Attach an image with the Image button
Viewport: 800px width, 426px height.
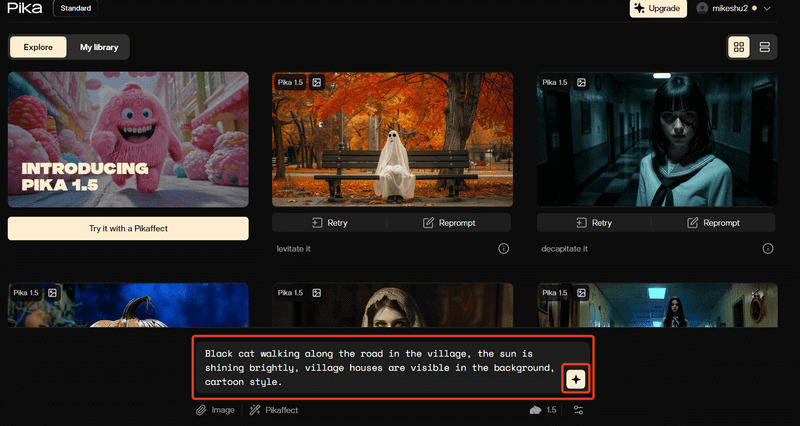tap(215, 410)
